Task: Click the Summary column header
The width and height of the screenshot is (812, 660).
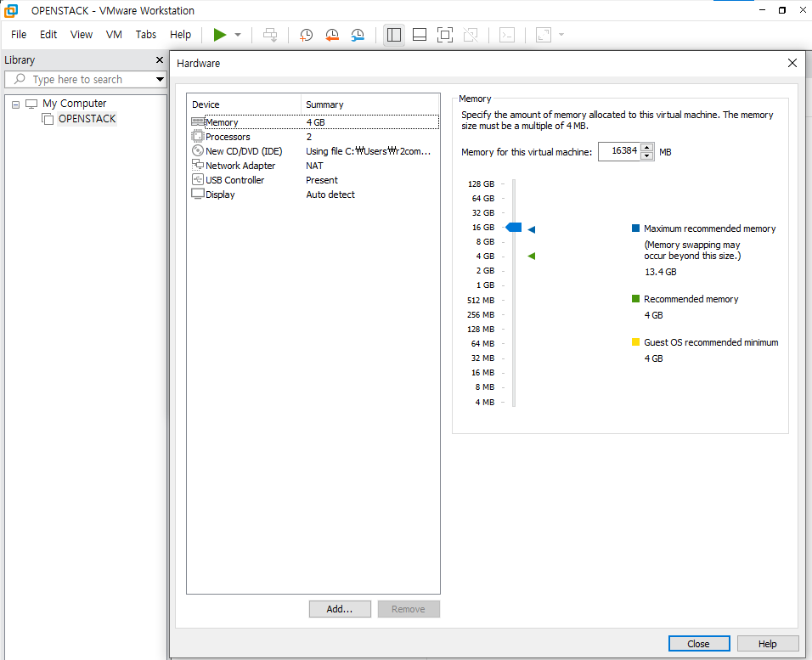Action: point(370,104)
